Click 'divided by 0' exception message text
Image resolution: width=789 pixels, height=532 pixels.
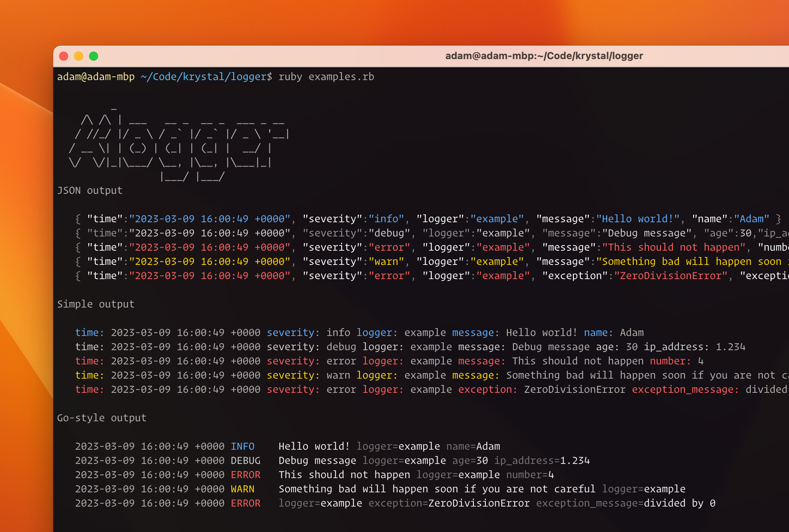[679, 503]
